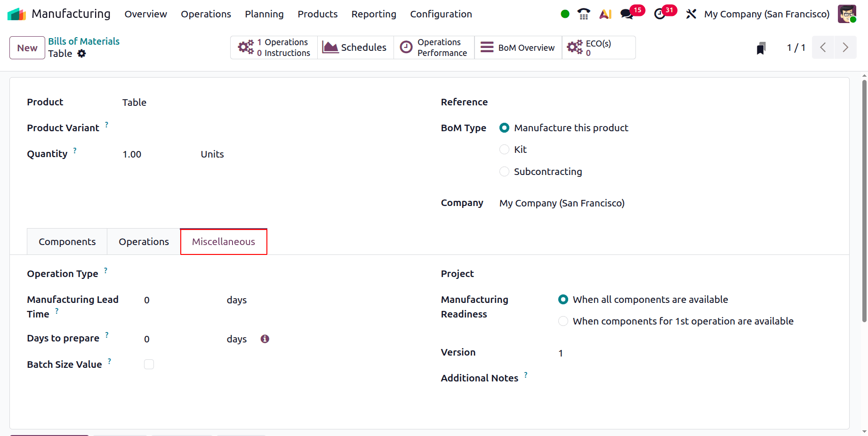Screen dimensions: 868x436
Task: Go back to Bills of Materials breadcrumb
Action: pos(84,41)
